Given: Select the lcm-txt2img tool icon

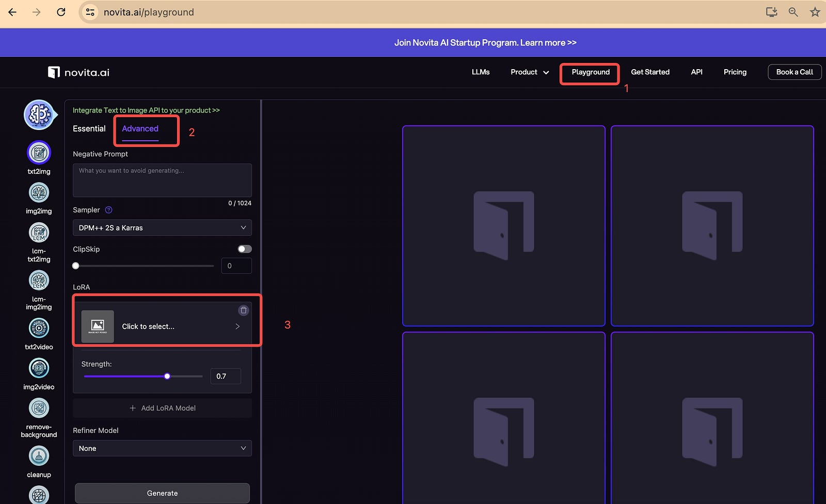Looking at the screenshot, I should click(x=39, y=233).
